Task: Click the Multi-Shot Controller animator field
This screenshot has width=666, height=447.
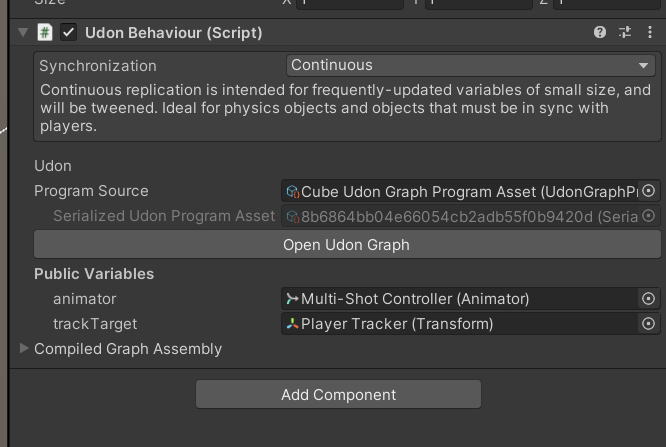Action: pos(460,298)
